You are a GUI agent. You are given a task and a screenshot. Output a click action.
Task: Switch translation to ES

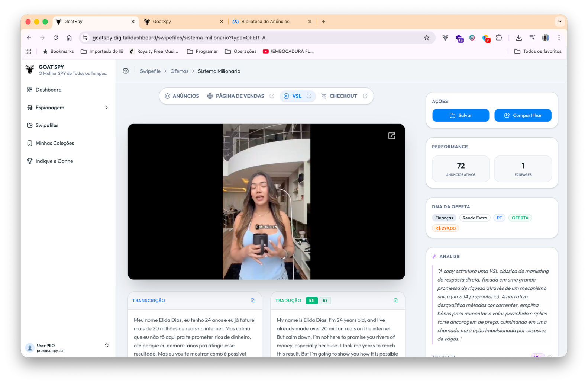point(325,301)
